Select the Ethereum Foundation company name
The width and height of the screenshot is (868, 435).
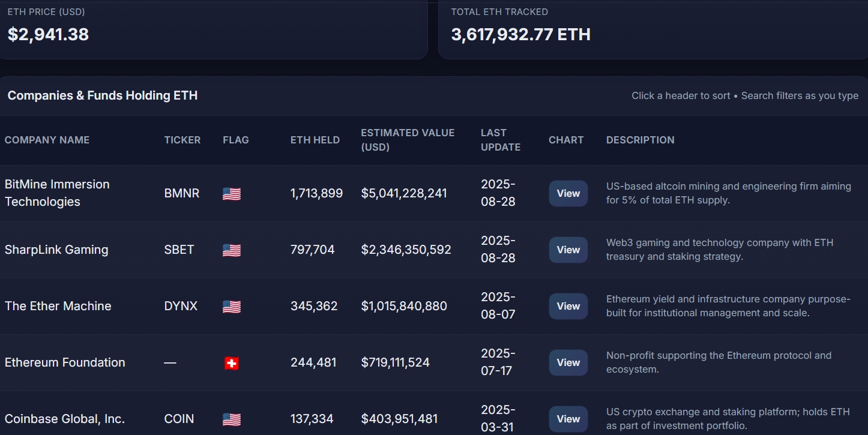[65, 362]
